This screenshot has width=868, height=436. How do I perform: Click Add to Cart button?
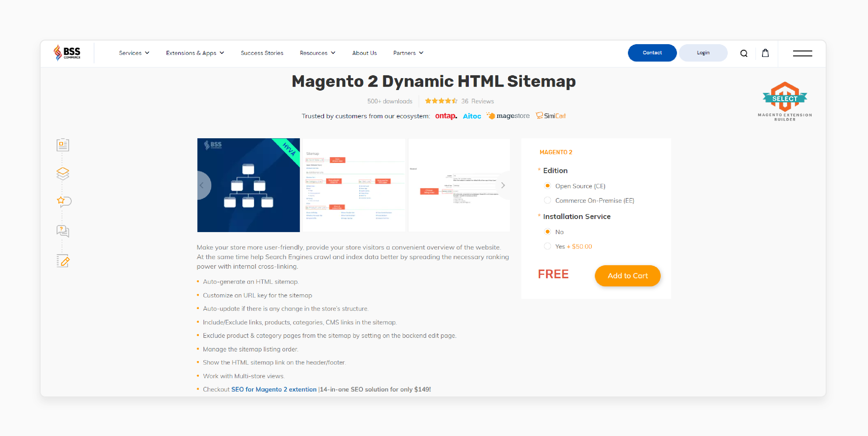[x=628, y=275]
